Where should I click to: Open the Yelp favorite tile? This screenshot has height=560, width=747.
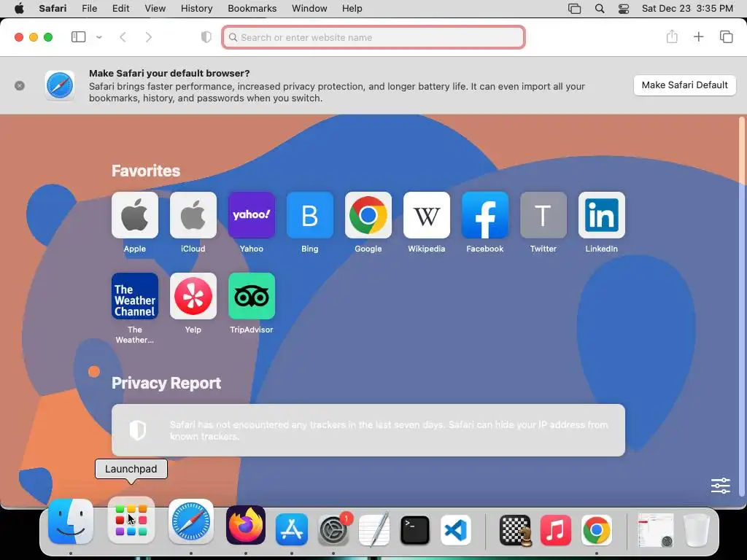point(193,296)
